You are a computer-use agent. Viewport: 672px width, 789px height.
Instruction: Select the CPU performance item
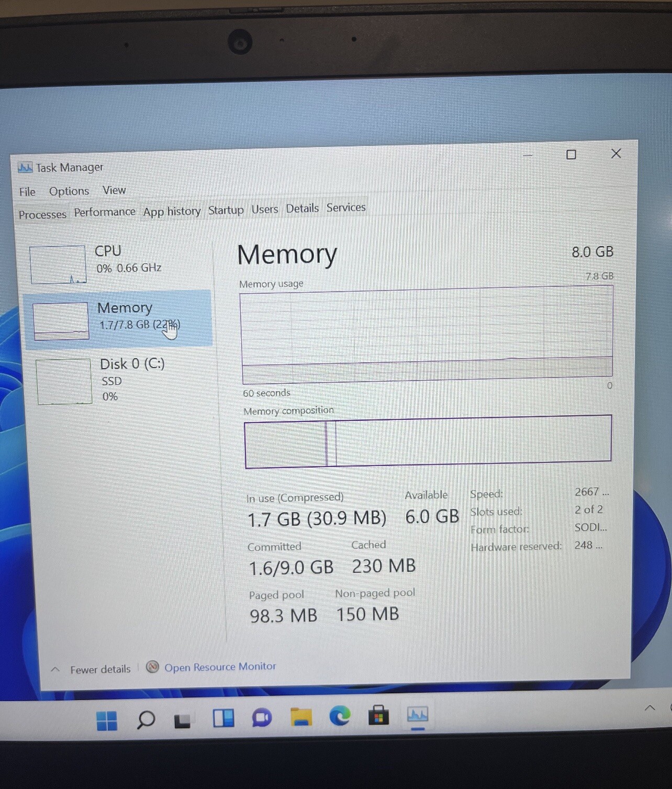118,262
